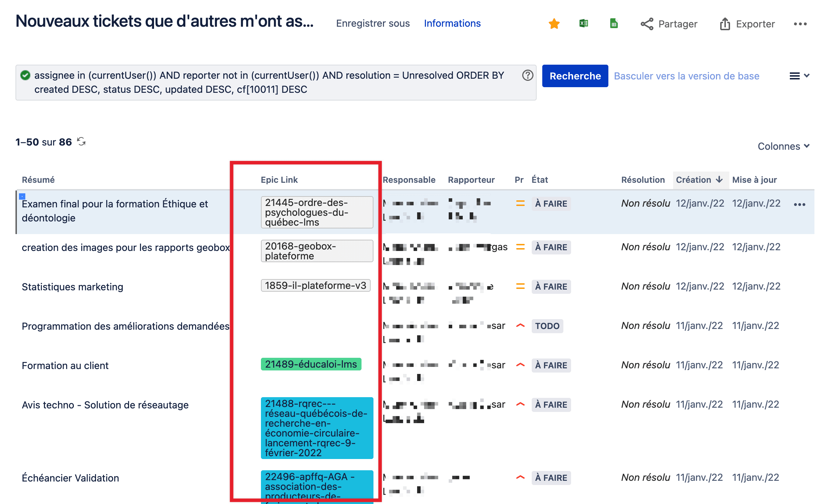825x504 pixels.
Task: Open actions ellipsis for the Examen final row
Action: tap(799, 205)
